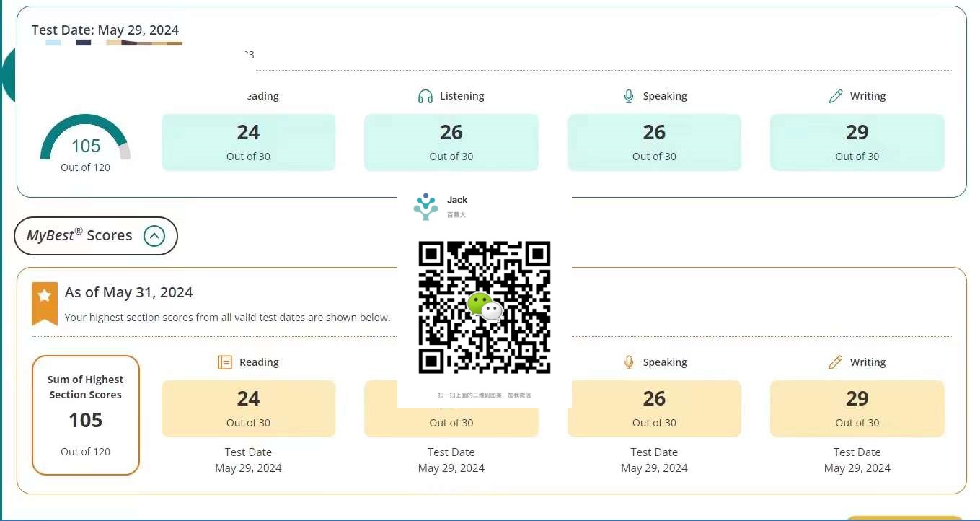Click the teal Speaking microphone icon
This screenshot has height=521, width=980.
629,96
